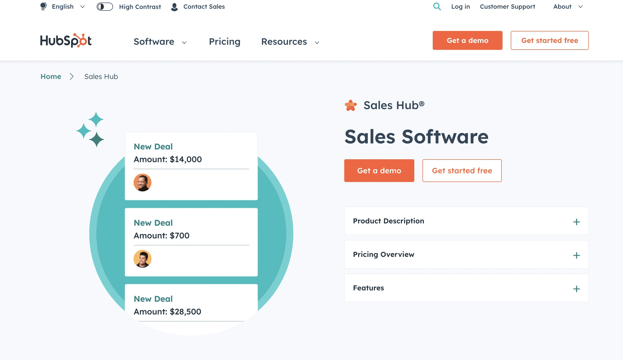Viewport: 623px width, 364px height.
Task: Click the HubSpot logo
Action: (66, 40)
